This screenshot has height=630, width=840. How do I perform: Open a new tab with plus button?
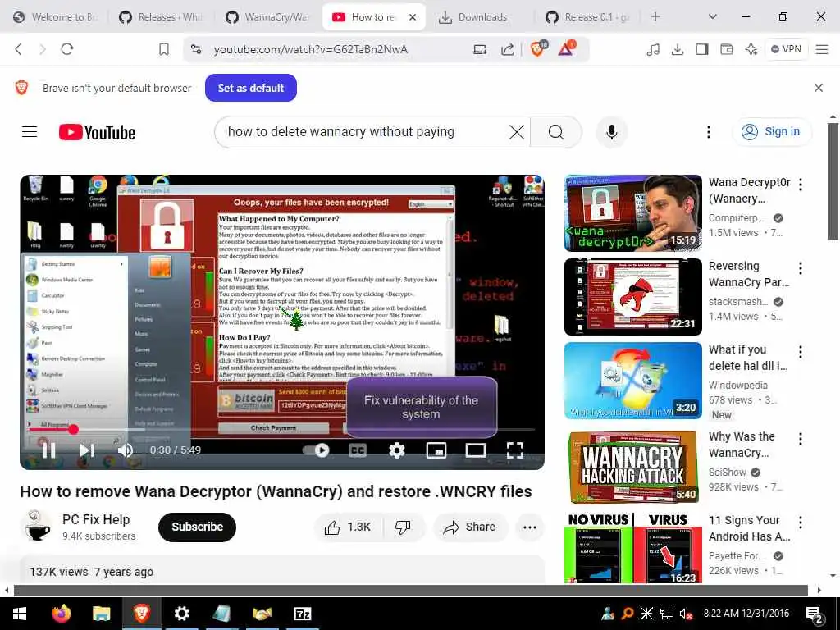click(x=655, y=16)
